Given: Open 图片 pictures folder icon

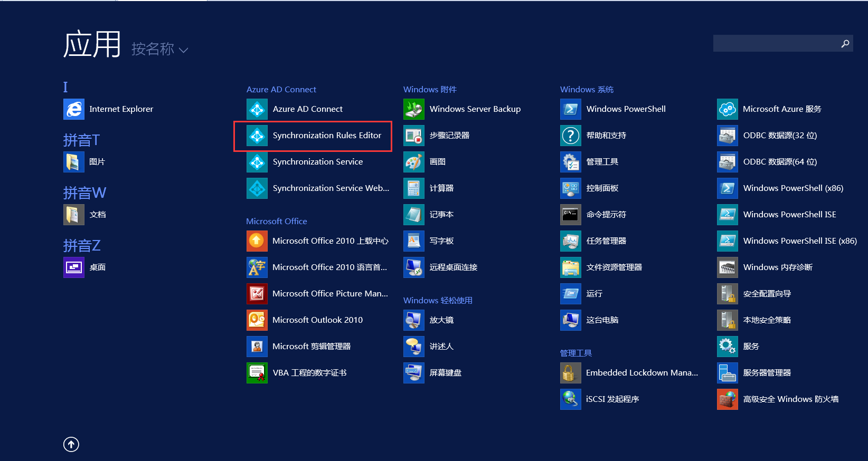Looking at the screenshot, I should coord(74,162).
